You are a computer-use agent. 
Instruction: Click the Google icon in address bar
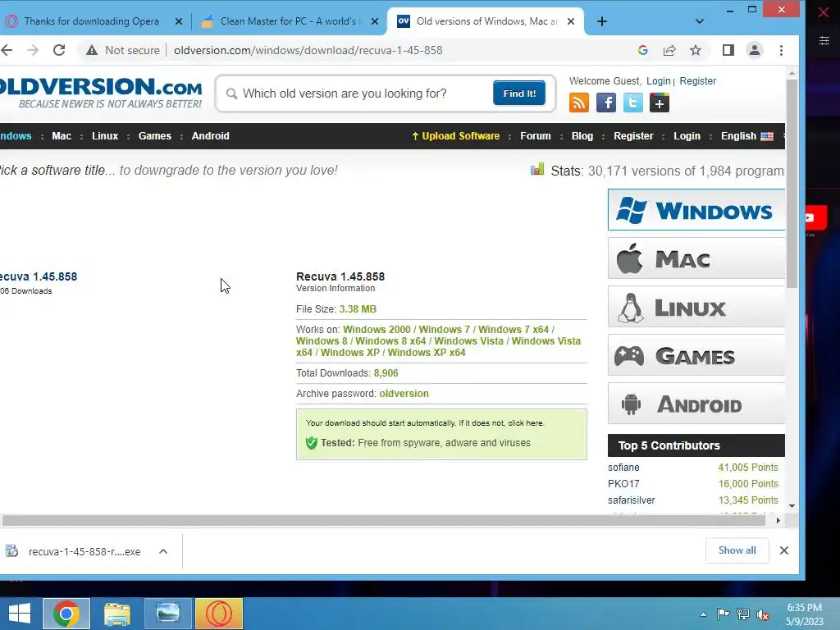click(x=643, y=50)
